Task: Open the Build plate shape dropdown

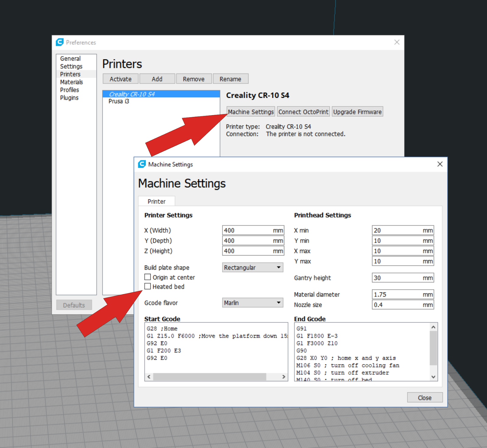Action: pos(253,267)
